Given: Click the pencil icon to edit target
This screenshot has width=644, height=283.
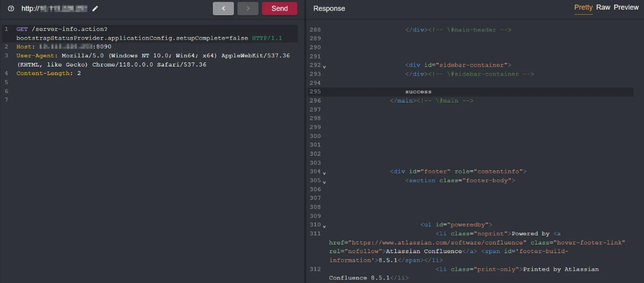Looking at the screenshot, I should point(95,9).
